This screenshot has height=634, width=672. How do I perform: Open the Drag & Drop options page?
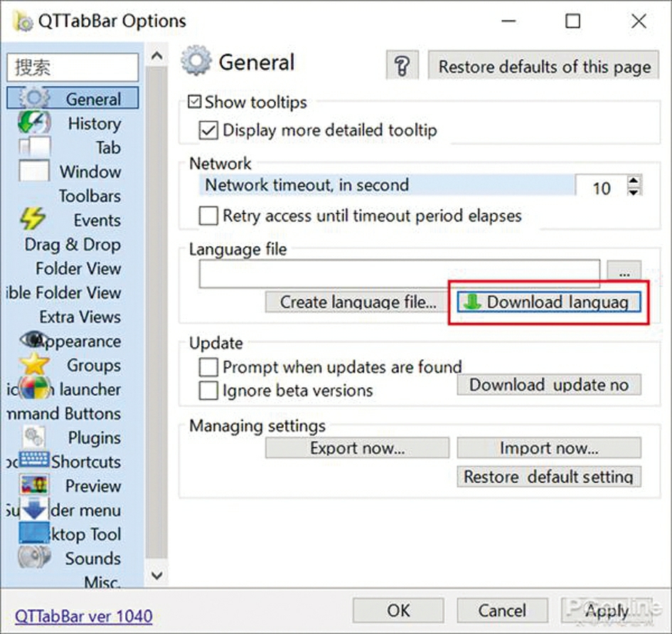click(x=73, y=245)
